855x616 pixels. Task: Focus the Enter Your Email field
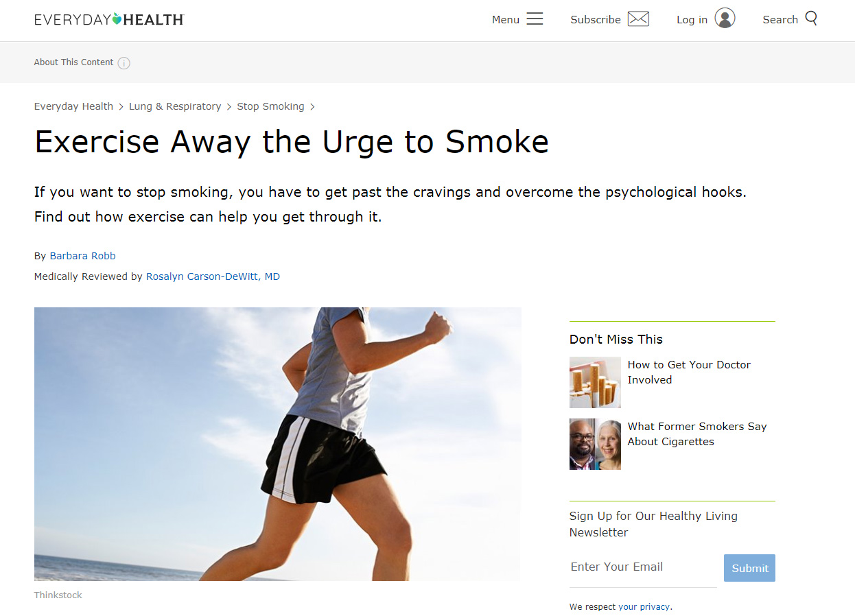pos(643,567)
